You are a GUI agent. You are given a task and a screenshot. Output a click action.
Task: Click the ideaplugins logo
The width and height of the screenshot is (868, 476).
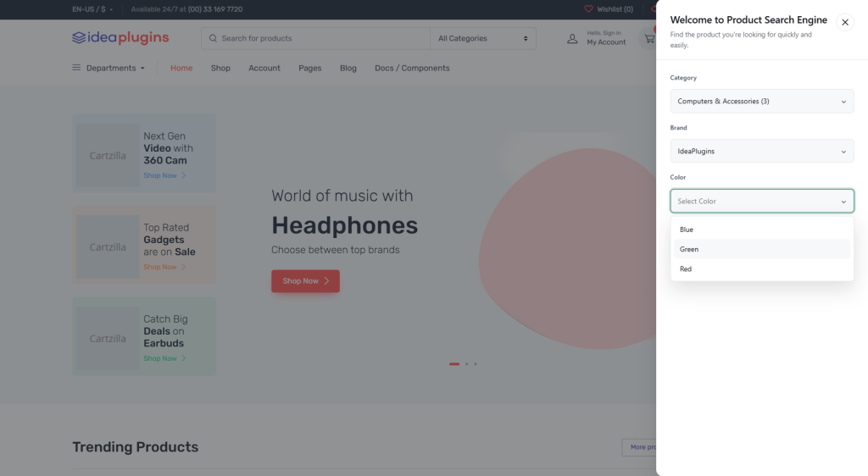[120, 37]
